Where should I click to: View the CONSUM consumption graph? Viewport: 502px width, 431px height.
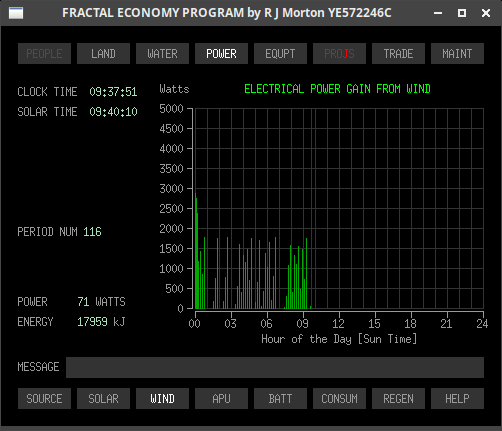click(x=339, y=398)
